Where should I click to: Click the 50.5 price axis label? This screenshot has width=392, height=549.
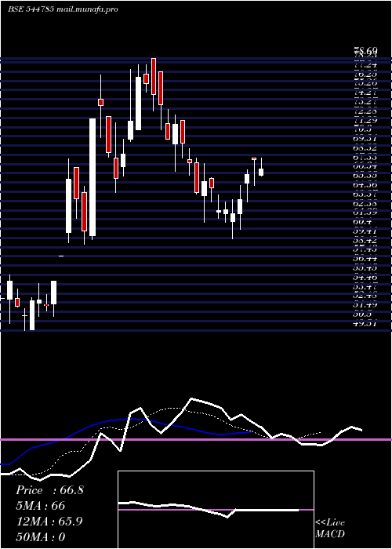click(362, 314)
